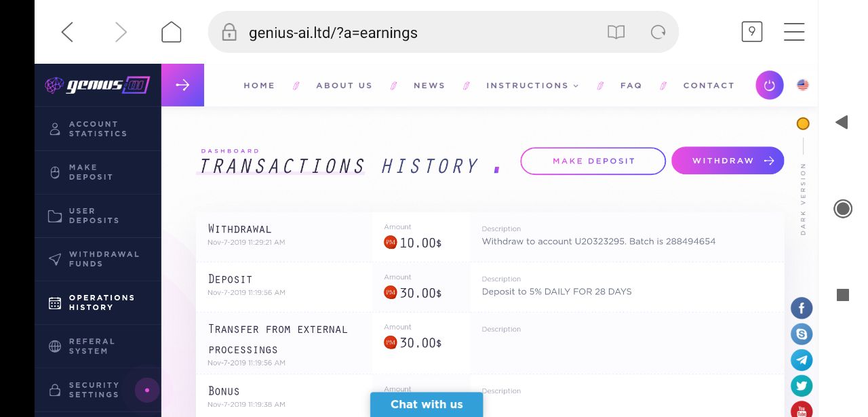Viewport: 868px width, 417px height.
Task: Expand the Instructions dropdown menu
Action: pos(532,85)
